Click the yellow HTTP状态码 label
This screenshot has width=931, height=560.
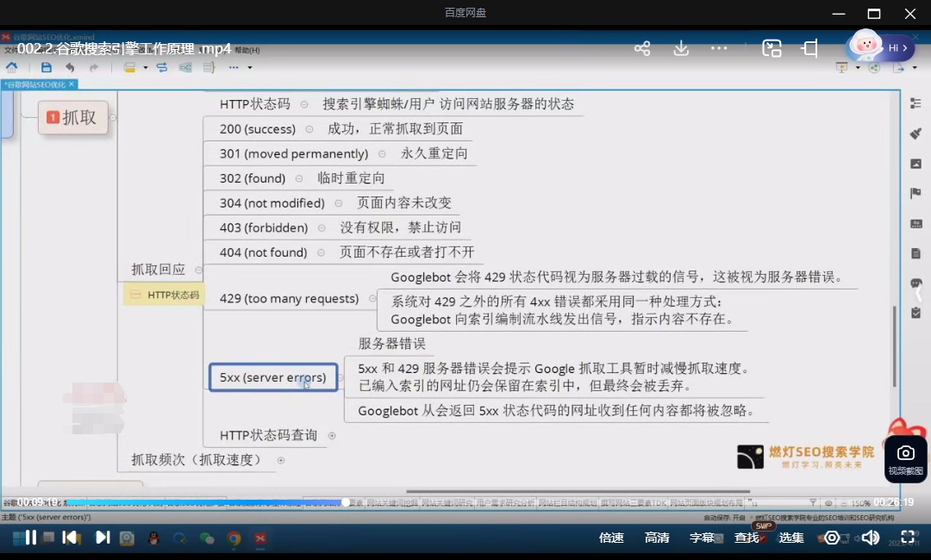point(164,295)
